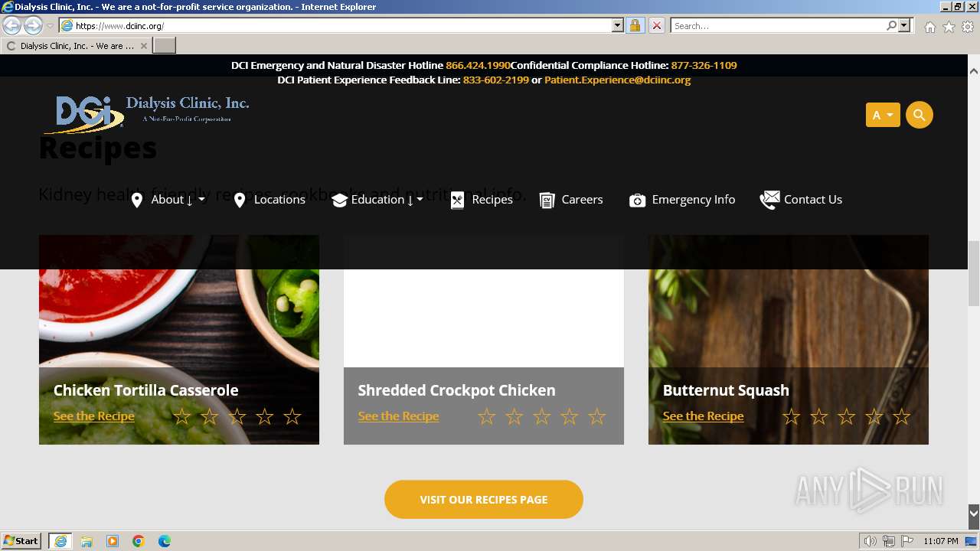This screenshot has width=980, height=551.
Task: Click the Education graduation cap icon
Action: point(340,201)
